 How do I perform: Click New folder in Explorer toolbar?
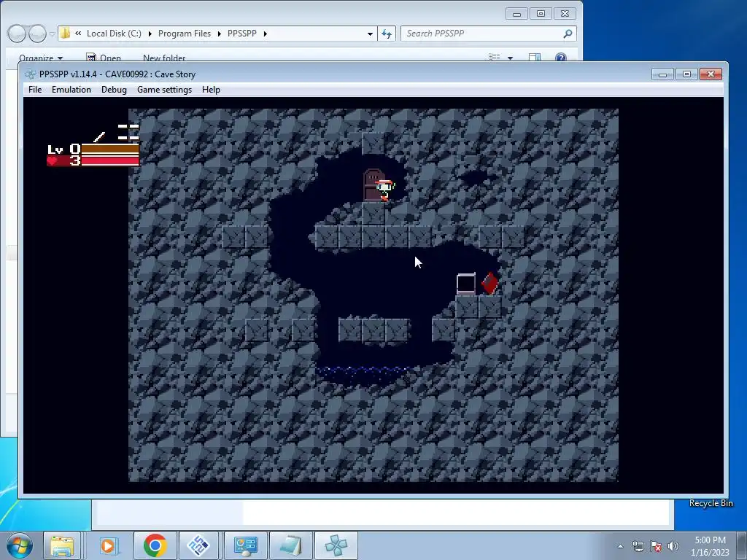point(164,58)
